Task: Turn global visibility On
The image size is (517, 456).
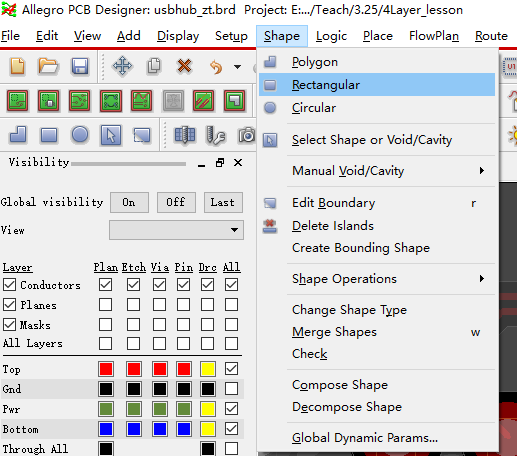Action: coord(129,202)
